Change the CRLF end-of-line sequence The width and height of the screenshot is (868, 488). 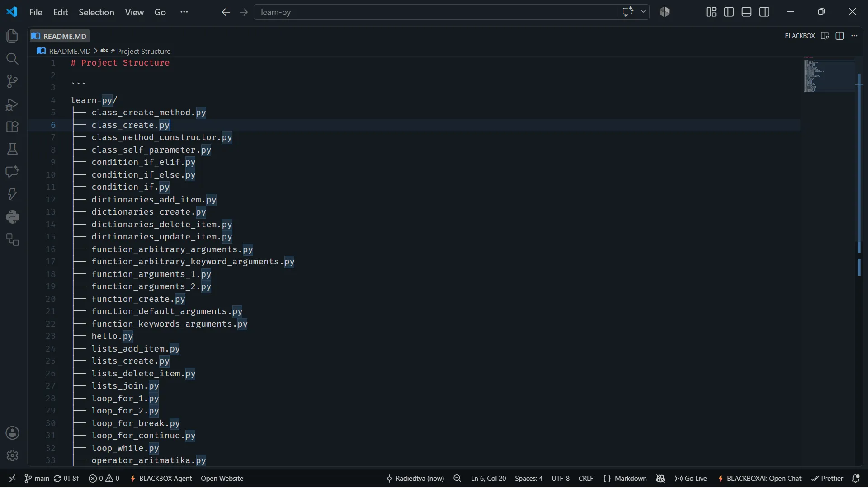586,479
